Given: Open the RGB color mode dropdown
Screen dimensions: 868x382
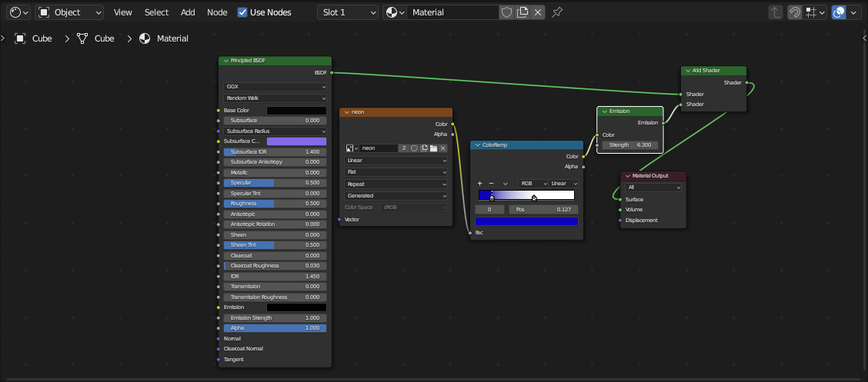Looking at the screenshot, I should point(533,184).
